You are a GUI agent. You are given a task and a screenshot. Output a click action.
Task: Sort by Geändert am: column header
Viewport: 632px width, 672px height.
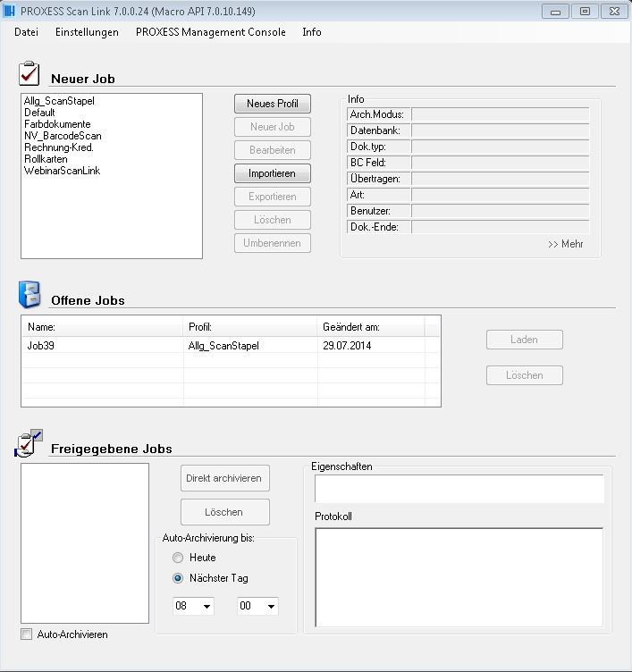(371, 326)
